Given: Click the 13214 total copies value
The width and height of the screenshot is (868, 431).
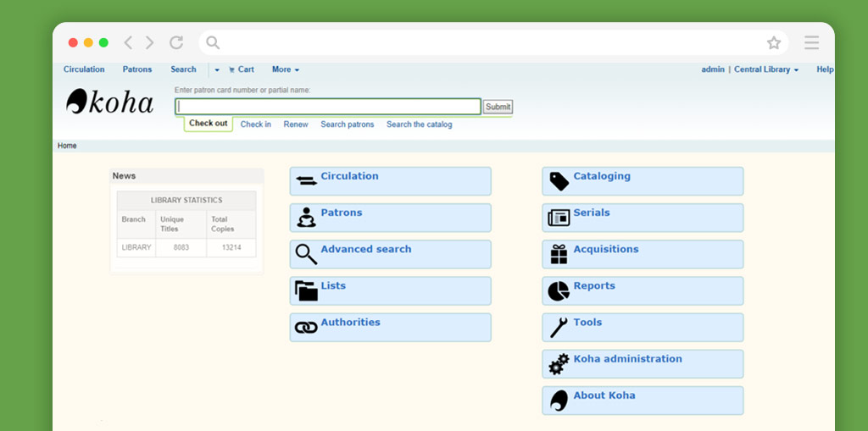Looking at the screenshot, I should coord(231,248).
